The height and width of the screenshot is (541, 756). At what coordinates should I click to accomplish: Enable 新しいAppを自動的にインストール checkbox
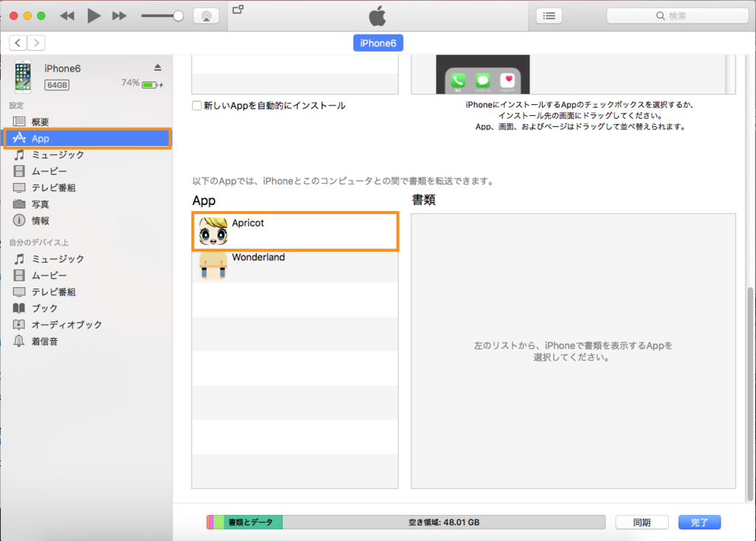click(196, 106)
